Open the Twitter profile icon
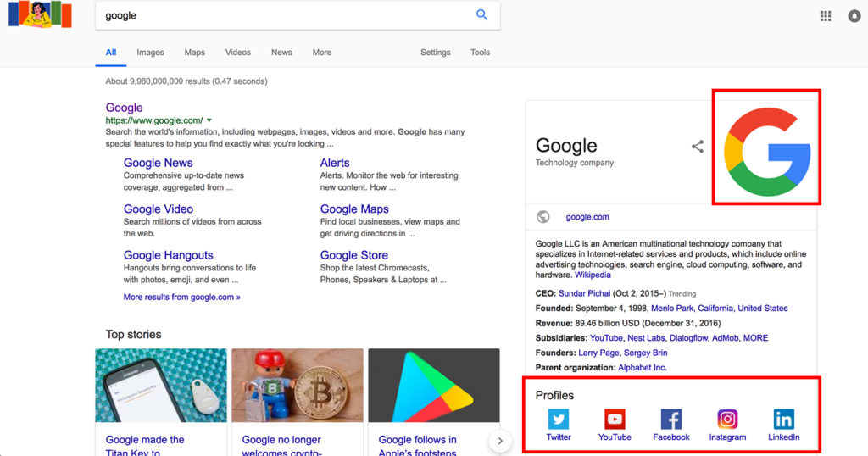This screenshot has height=456, width=868. pos(558,419)
